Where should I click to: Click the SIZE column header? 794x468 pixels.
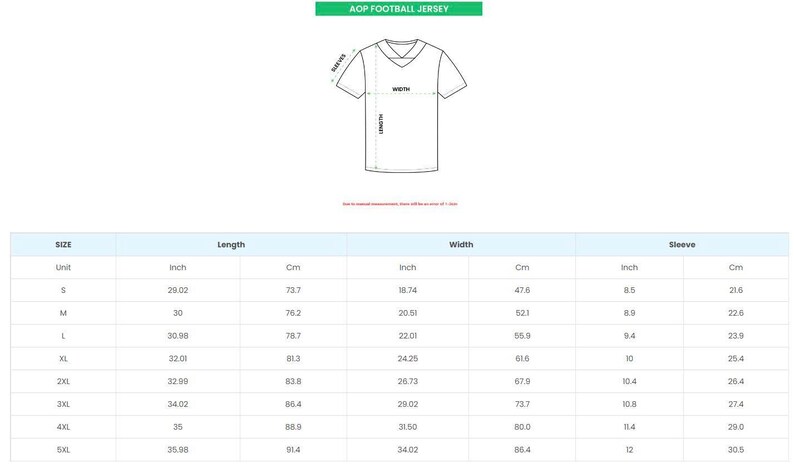[x=63, y=245]
